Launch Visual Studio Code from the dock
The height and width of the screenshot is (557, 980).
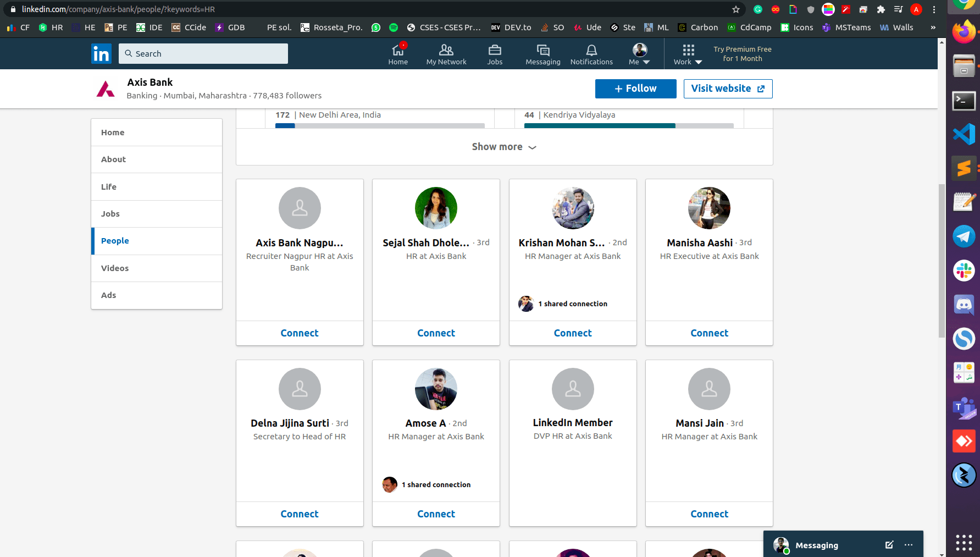(x=964, y=134)
